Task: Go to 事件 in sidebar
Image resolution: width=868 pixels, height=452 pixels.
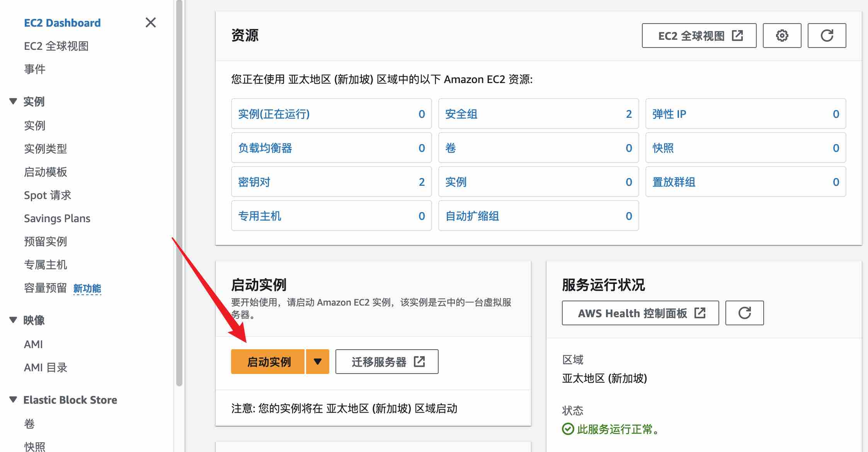Action: pyautogui.click(x=35, y=69)
